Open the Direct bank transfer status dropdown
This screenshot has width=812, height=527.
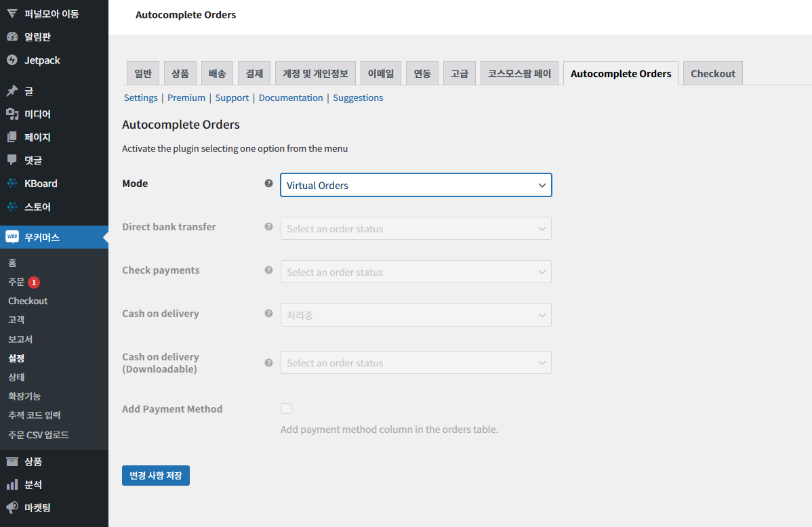pyautogui.click(x=416, y=228)
